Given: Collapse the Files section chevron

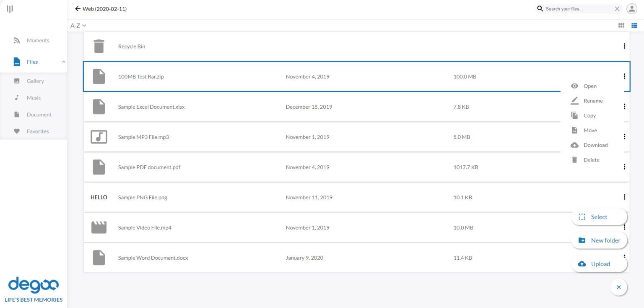Looking at the screenshot, I should (63, 62).
